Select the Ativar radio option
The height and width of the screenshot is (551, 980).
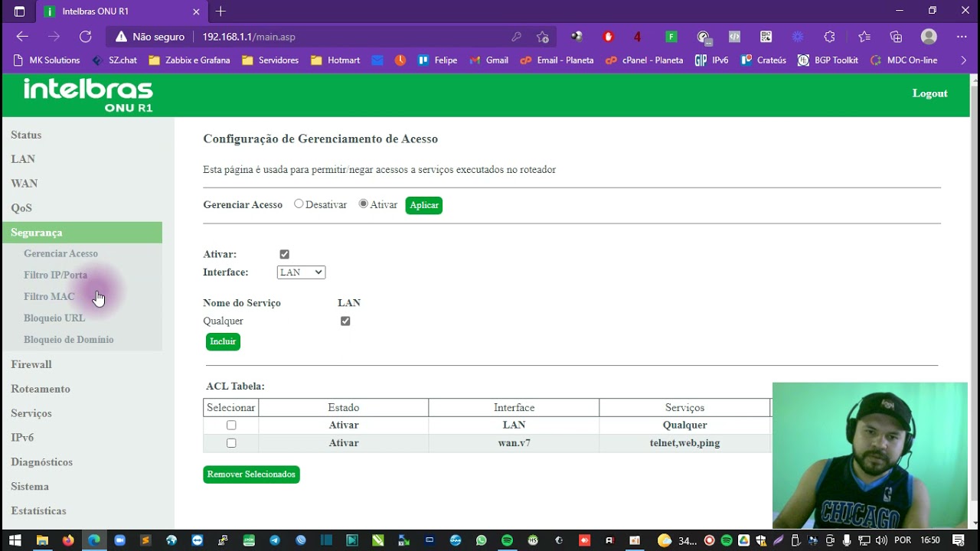(364, 204)
